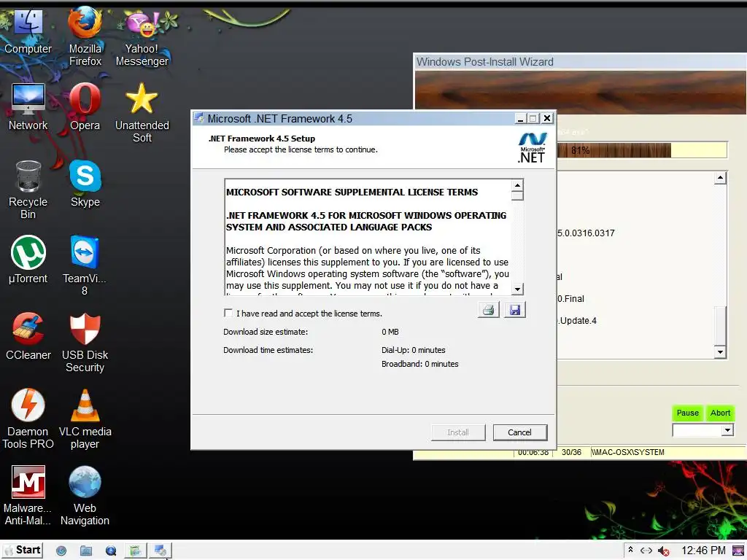This screenshot has width=747, height=560.
Task: Print the license terms via printer icon
Action: 488,310
